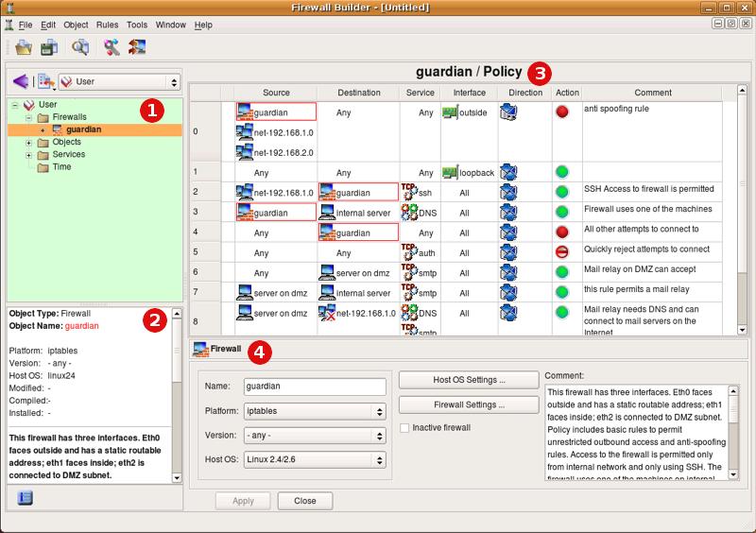Click the reject action icon in rule 5
This screenshot has width=756, height=533.
point(562,251)
